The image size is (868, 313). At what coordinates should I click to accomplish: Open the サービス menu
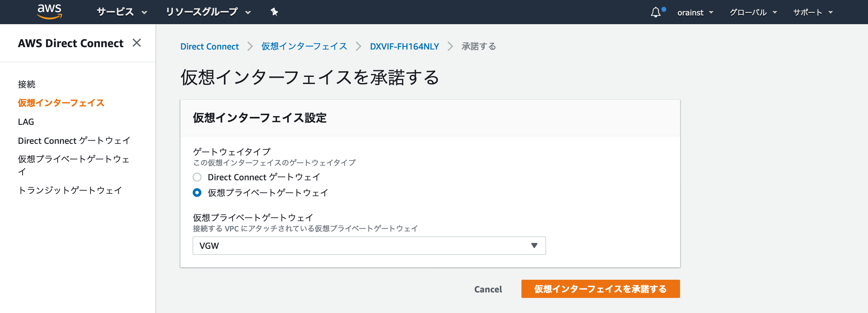[122, 12]
